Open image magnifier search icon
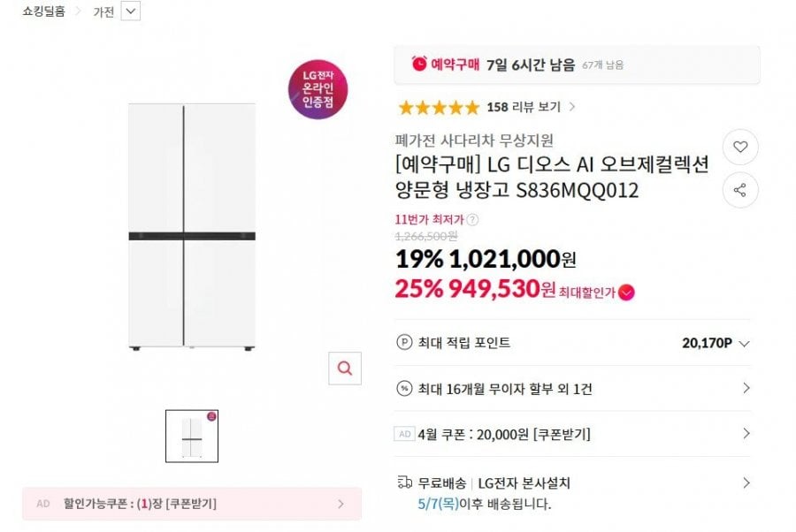 345,368
